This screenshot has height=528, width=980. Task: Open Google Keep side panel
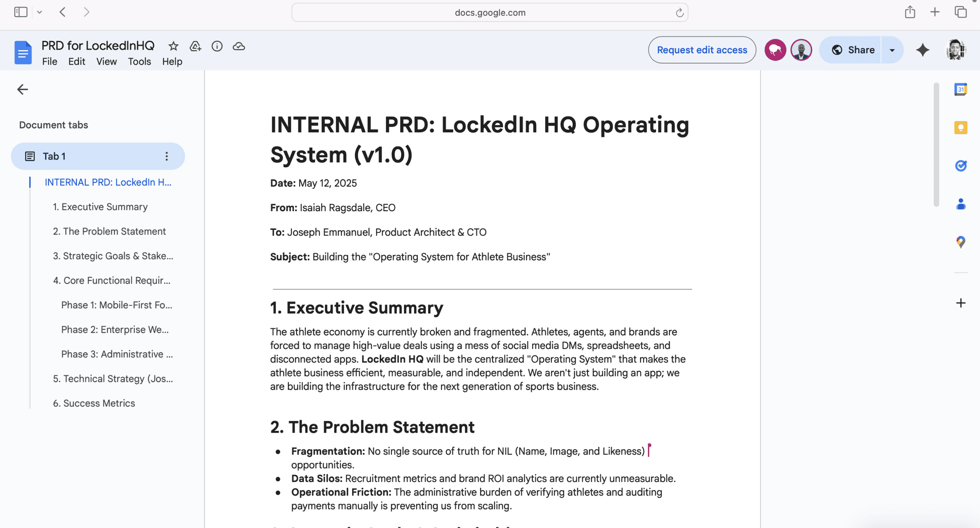click(960, 127)
